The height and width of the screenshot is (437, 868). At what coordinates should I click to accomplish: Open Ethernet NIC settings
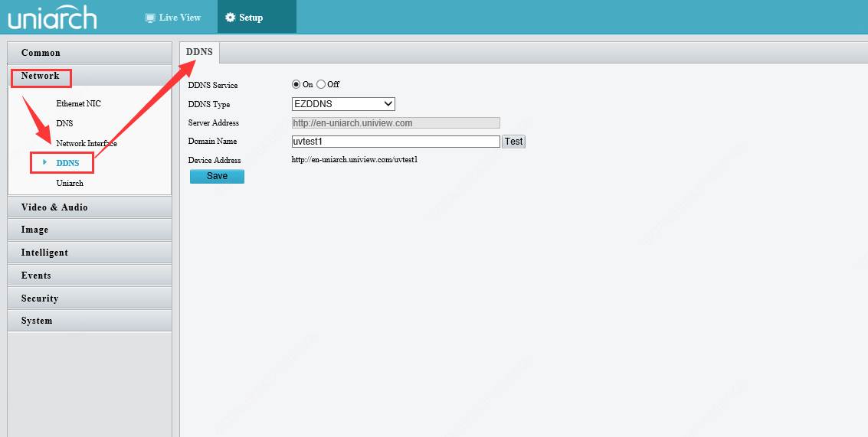79,103
